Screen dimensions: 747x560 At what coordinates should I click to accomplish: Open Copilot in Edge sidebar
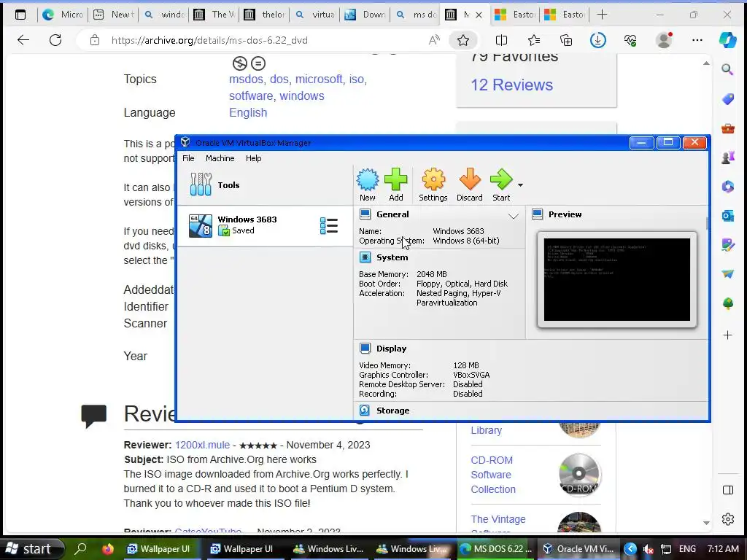727,40
